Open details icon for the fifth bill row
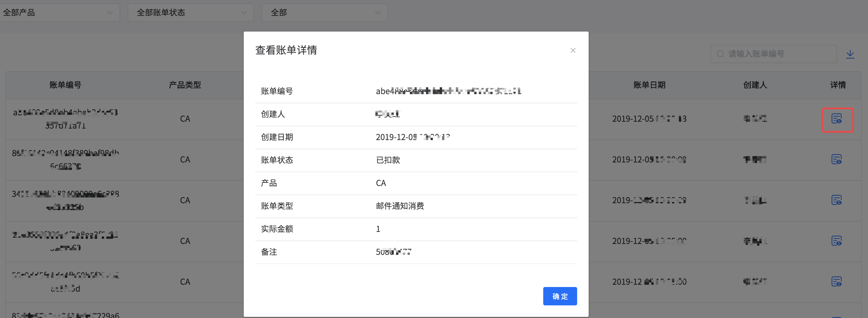Viewport: 868px width, 318px height. pos(836,281)
